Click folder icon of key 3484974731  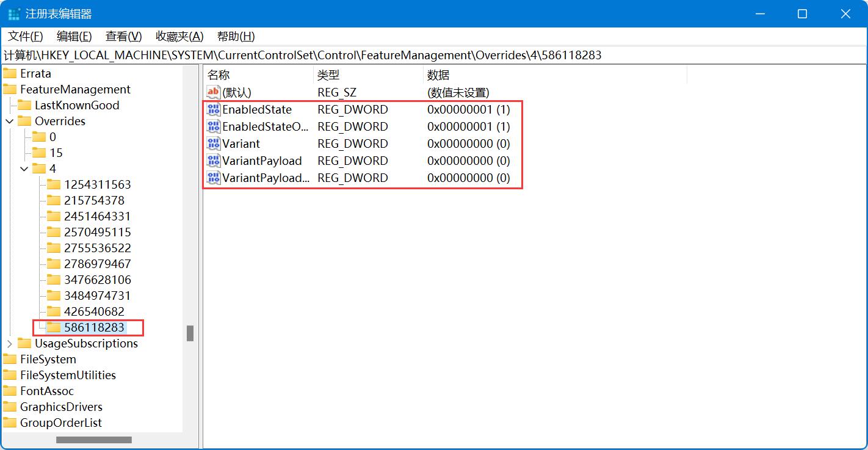pos(54,296)
